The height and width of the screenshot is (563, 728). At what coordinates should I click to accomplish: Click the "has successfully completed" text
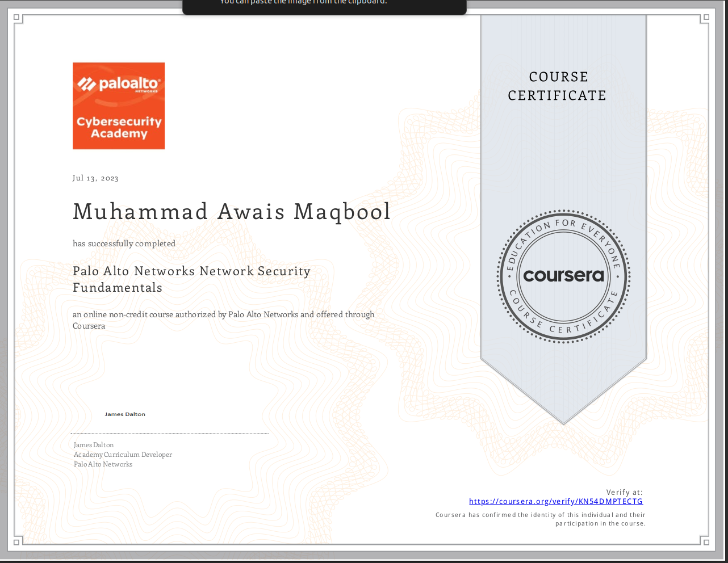tap(124, 243)
